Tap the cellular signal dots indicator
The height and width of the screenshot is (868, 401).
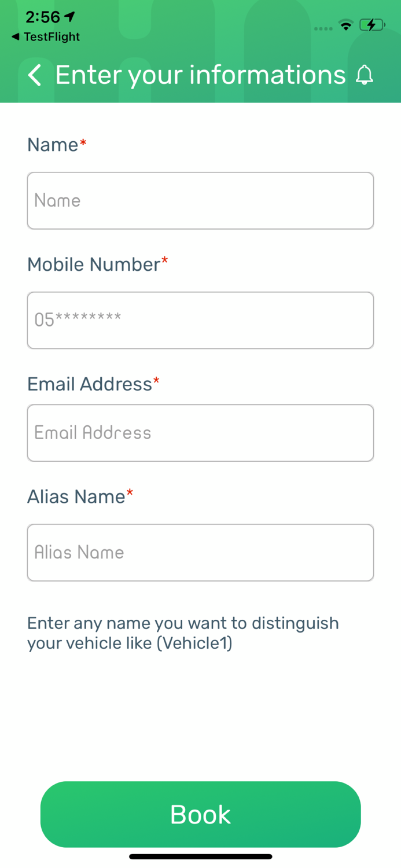tap(322, 27)
